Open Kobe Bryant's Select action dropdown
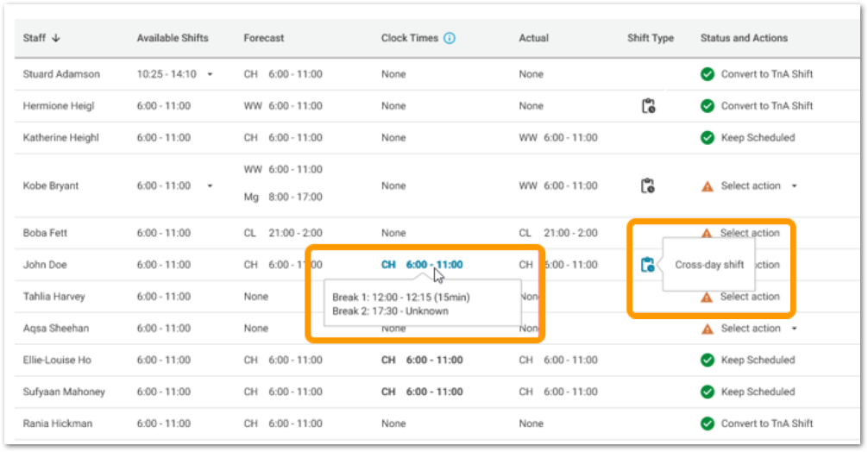 [x=793, y=186]
